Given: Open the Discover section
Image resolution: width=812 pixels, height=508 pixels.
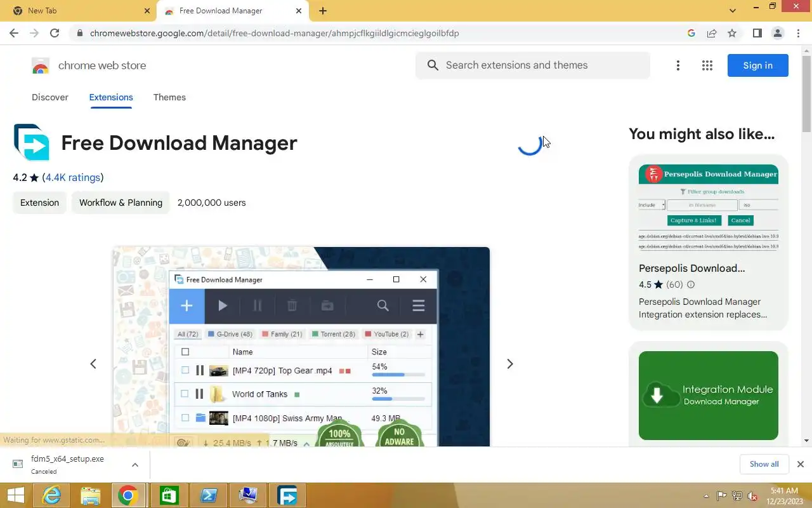Looking at the screenshot, I should click(50, 97).
